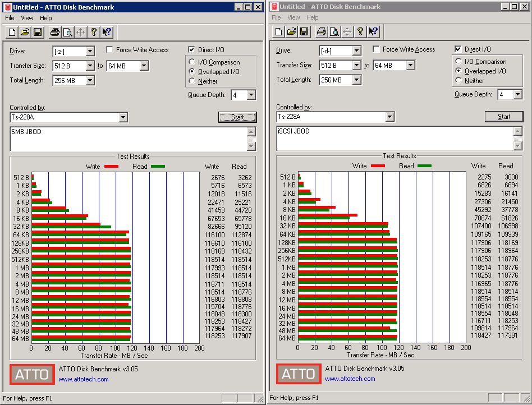Open File menu in SMB JBOD window
The height and width of the screenshot is (405, 532).
[10, 18]
